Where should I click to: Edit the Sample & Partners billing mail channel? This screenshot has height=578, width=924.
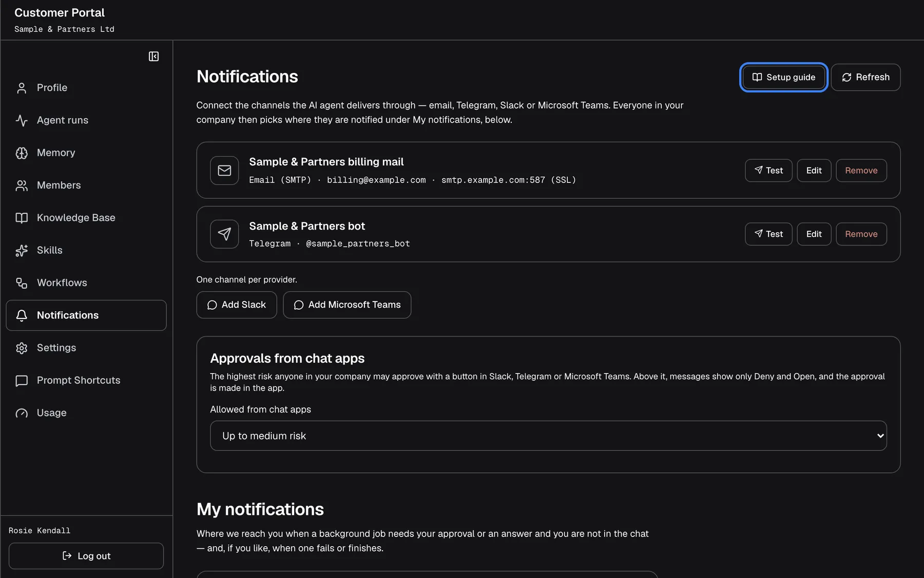point(814,171)
